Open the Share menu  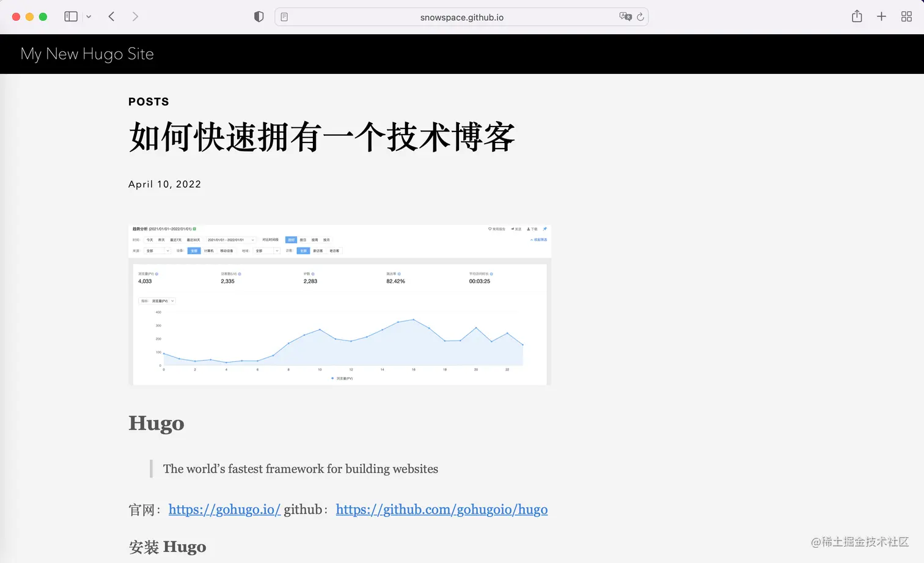tap(857, 17)
